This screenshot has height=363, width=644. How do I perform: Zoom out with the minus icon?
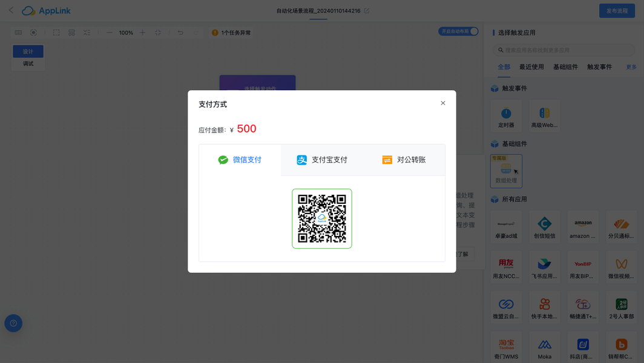(x=109, y=33)
